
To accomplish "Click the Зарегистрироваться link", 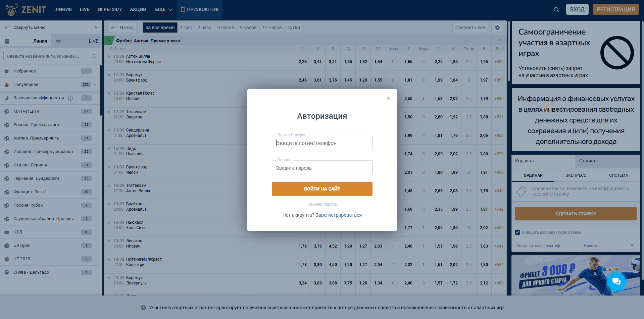I will click(x=339, y=215).
